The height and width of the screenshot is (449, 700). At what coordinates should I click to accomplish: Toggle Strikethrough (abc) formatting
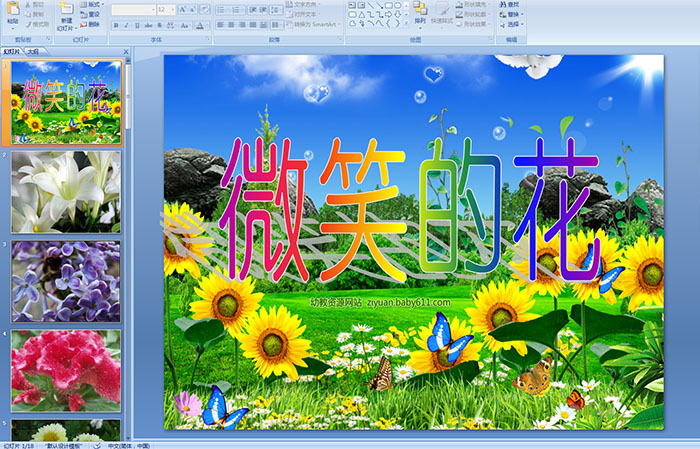coord(148,25)
